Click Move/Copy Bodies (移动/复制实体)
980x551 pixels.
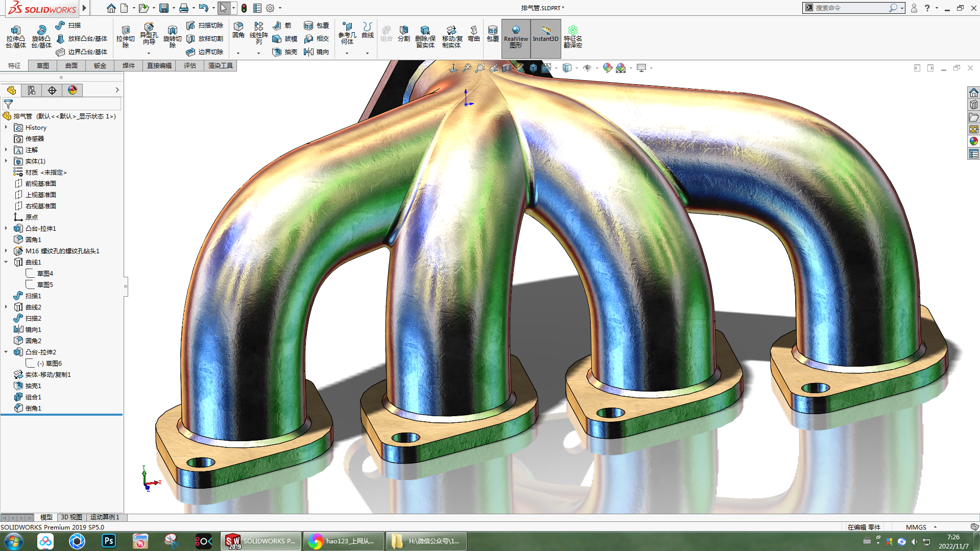click(452, 37)
